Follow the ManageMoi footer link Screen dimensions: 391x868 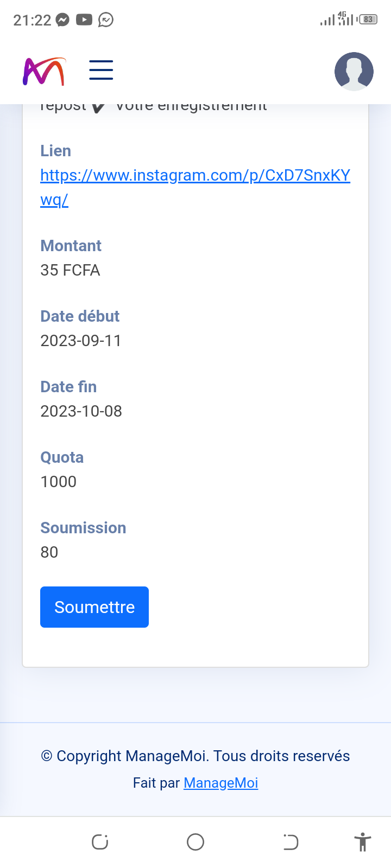point(220,783)
